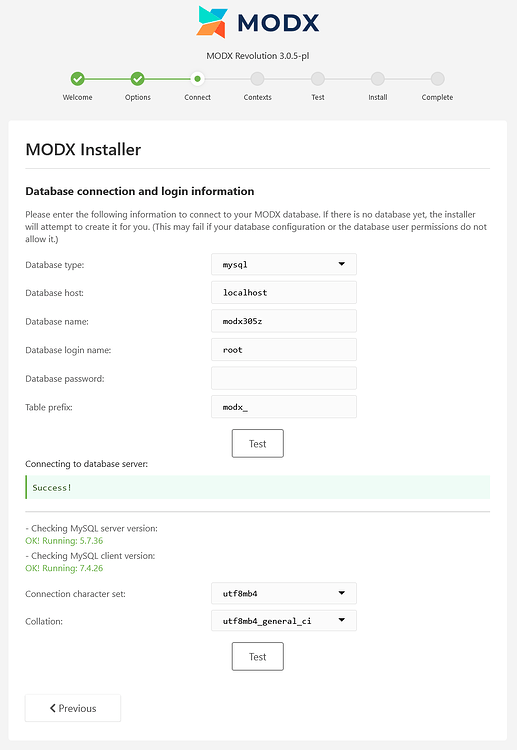Go back with the Previous button
This screenshot has width=517, height=750.
(73, 708)
